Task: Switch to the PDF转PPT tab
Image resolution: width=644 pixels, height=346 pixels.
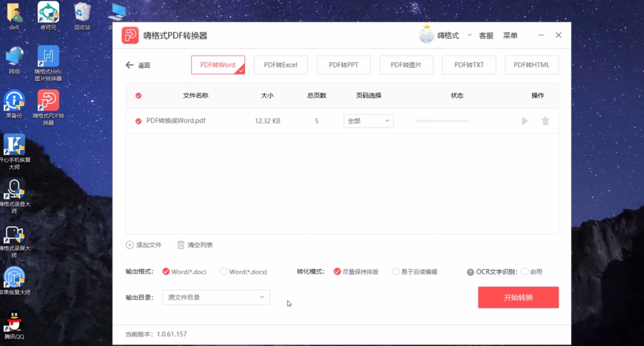Action: coord(344,65)
